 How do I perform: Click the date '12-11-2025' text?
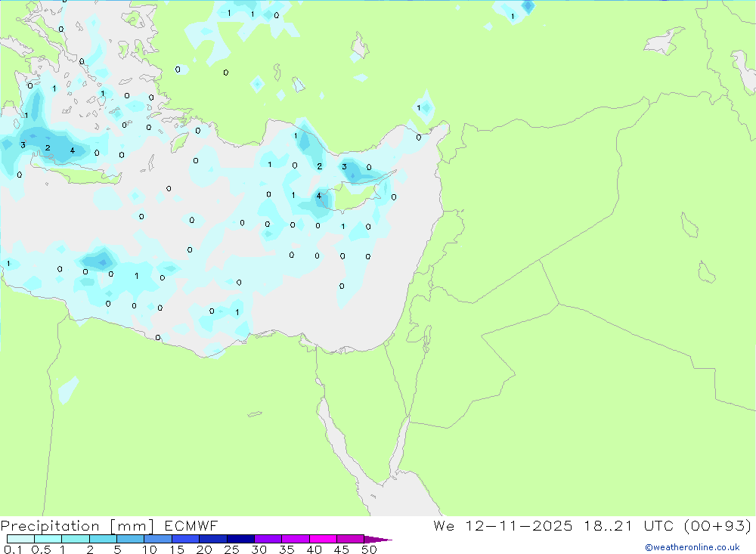pyautogui.click(x=519, y=526)
